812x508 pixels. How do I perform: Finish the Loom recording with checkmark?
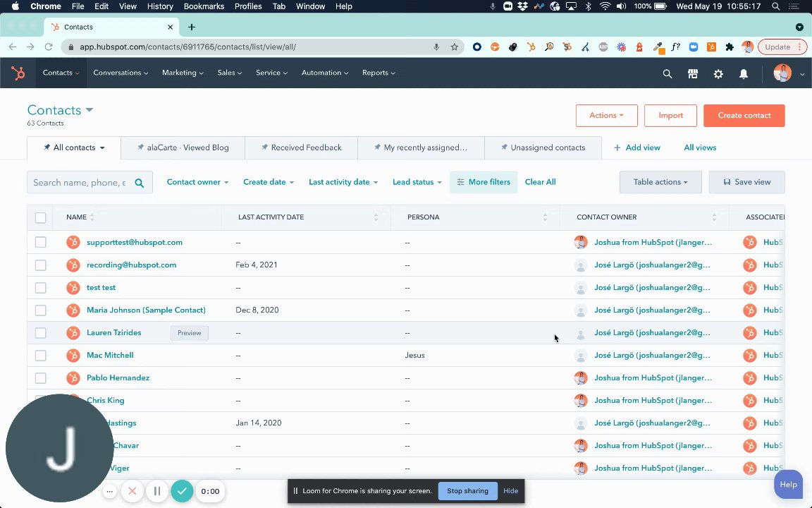(182, 491)
